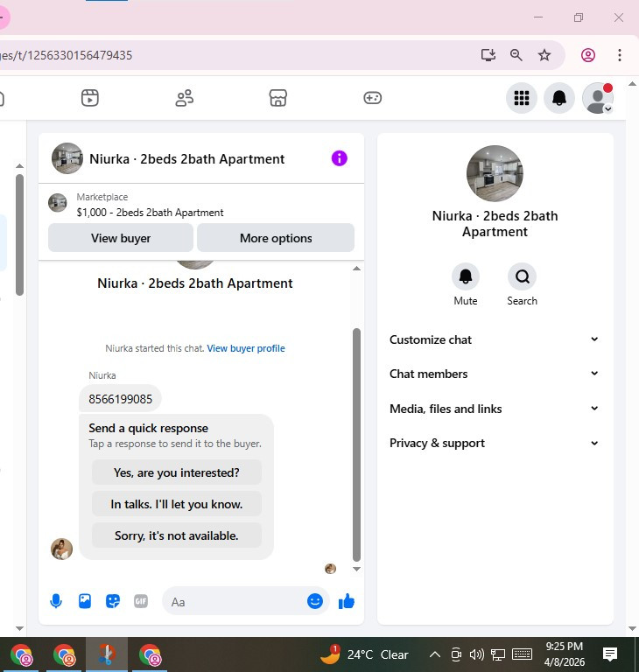
Task: Expand the Privacy & support section
Action: [494, 443]
